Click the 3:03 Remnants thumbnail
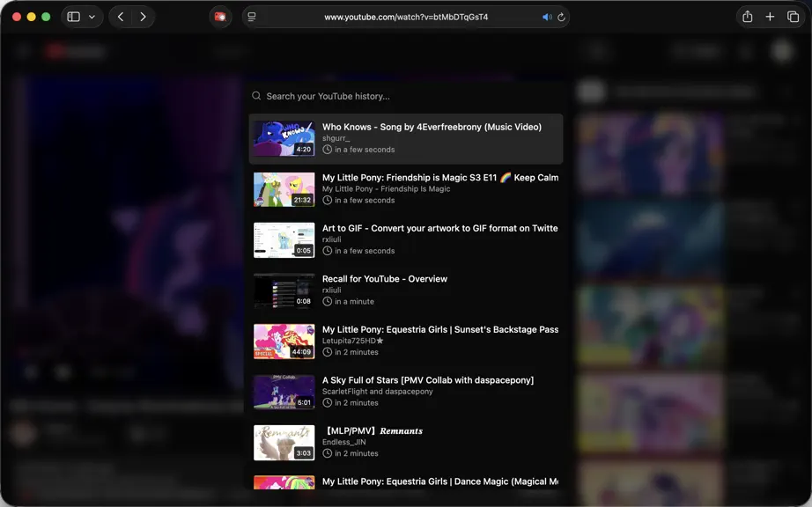This screenshot has width=812, height=507. [x=284, y=443]
